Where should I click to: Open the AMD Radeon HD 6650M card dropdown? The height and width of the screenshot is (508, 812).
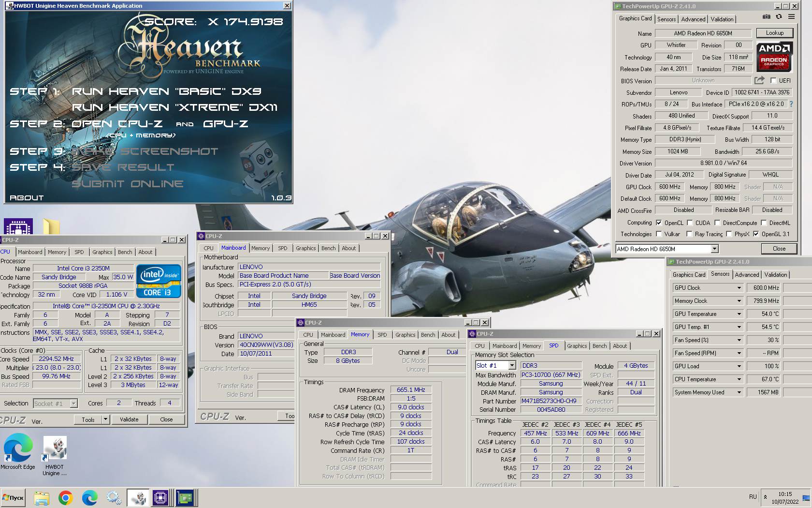[714, 249]
